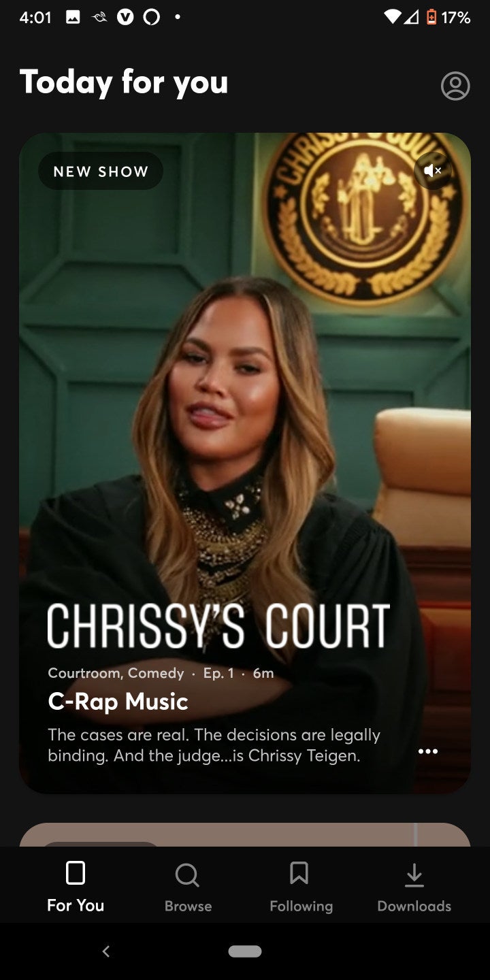The width and height of the screenshot is (490, 980).
Task: Tap the Android back arrow
Action: click(x=105, y=951)
